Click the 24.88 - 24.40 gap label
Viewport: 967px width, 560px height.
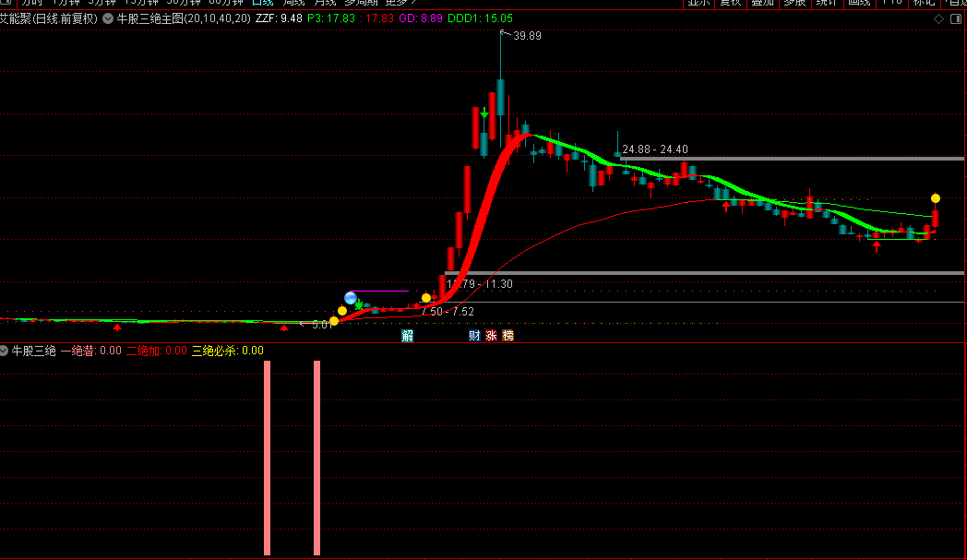tap(655, 149)
